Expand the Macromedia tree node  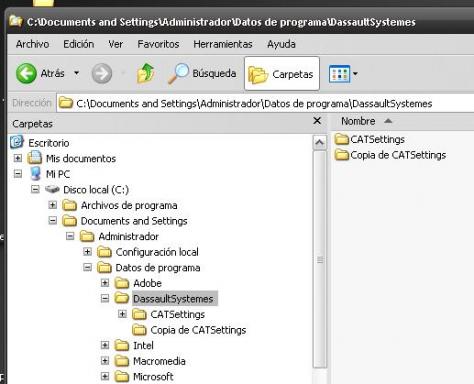[105, 360]
